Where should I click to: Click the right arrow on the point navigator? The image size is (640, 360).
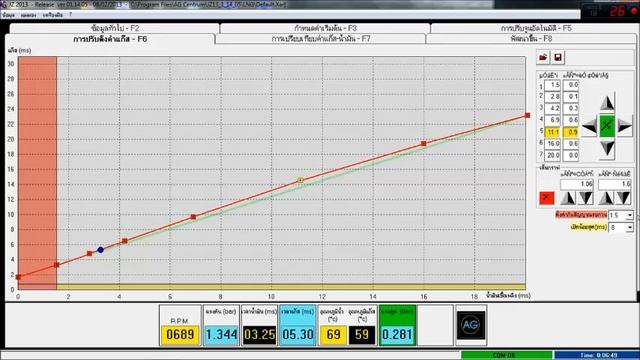(x=624, y=126)
